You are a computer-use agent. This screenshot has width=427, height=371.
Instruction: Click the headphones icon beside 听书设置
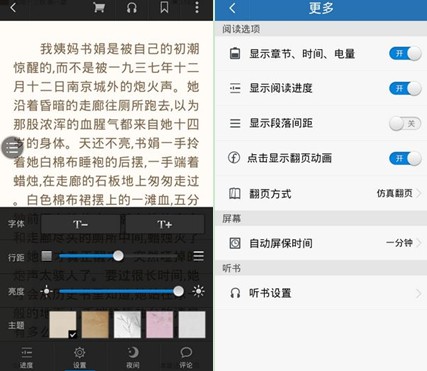click(x=235, y=293)
